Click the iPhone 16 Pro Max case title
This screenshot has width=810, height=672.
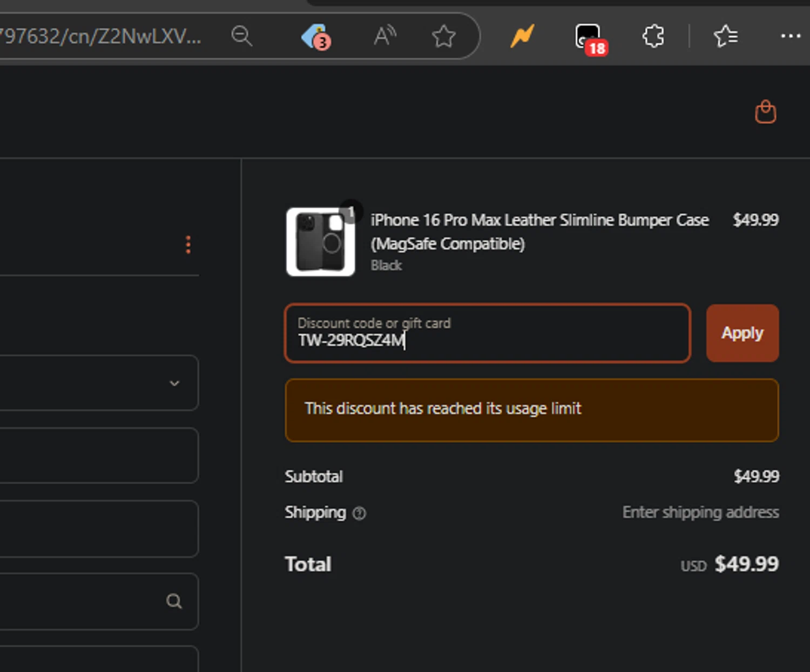[x=539, y=232]
